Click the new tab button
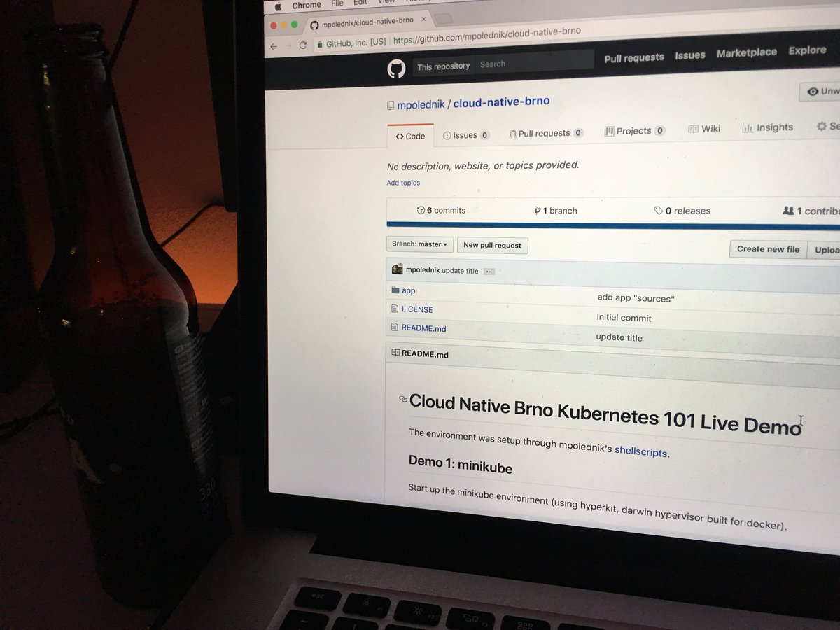This screenshot has width=840, height=630. pyautogui.click(x=444, y=19)
